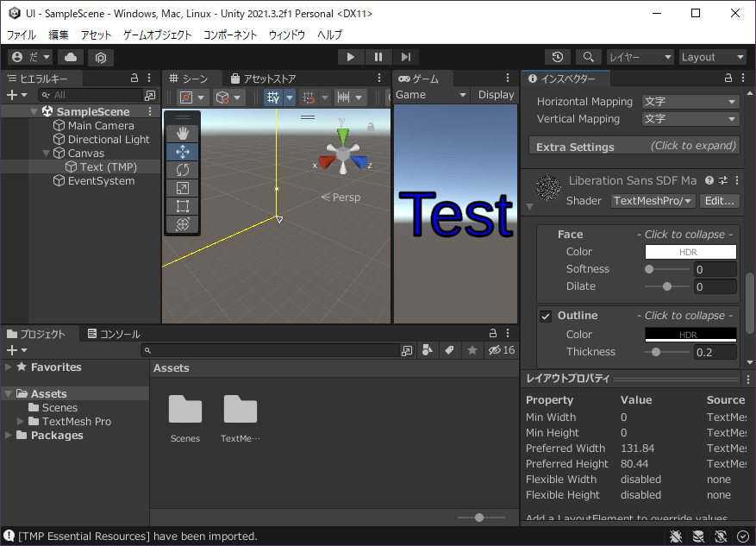This screenshot has height=546, width=756.
Task: Open the ファイル menu
Action: [x=22, y=35]
